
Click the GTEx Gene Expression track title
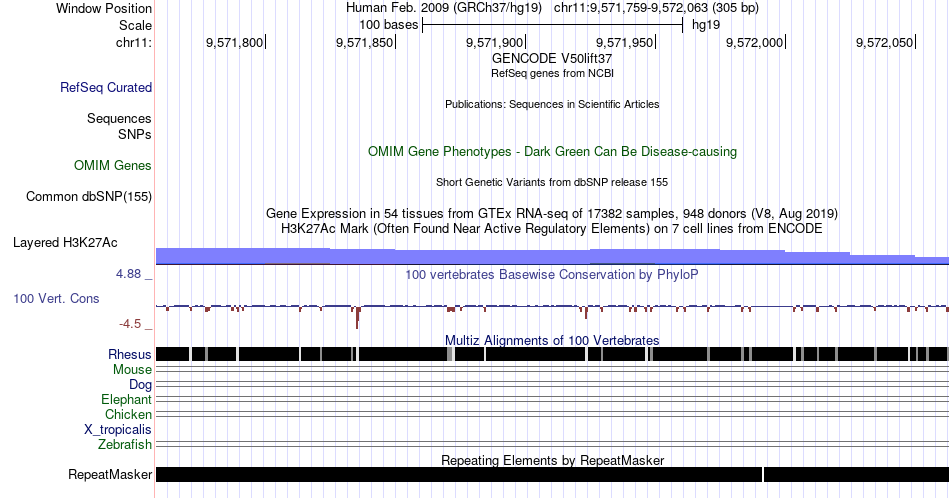click(552, 213)
